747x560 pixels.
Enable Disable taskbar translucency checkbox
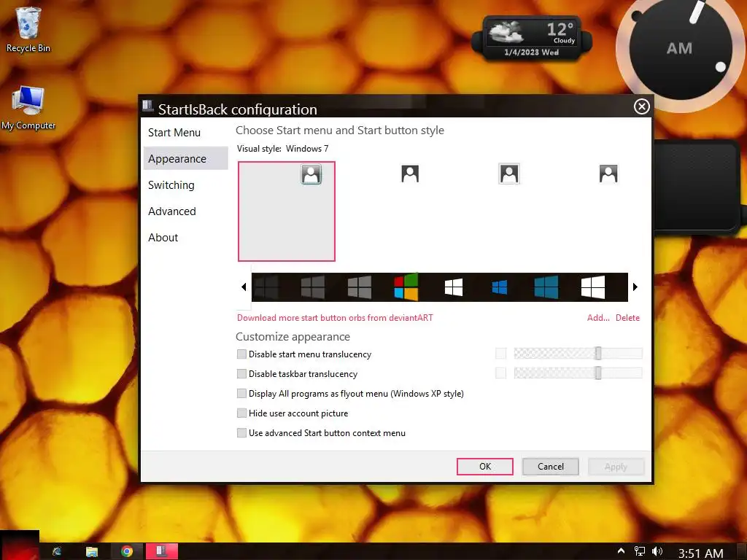242,374
